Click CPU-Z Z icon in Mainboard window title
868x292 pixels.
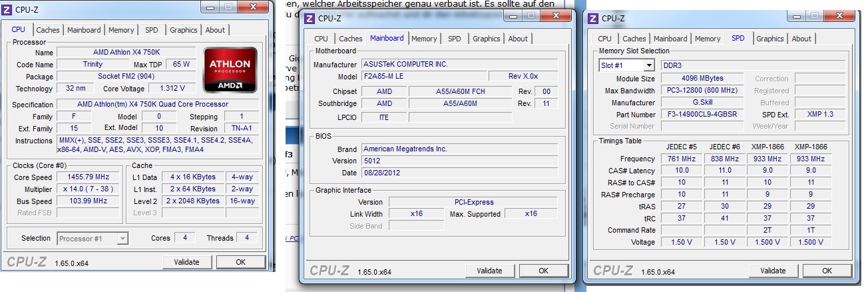310,18
